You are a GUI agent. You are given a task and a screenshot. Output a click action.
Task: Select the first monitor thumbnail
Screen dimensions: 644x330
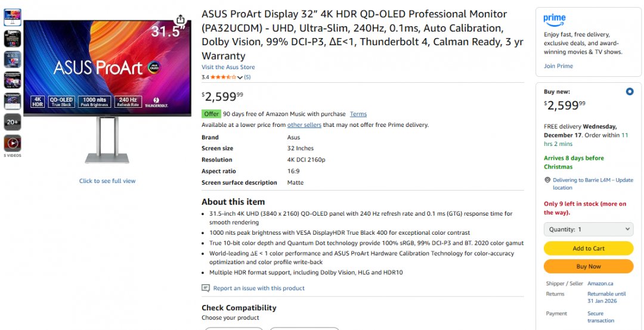click(x=13, y=17)
